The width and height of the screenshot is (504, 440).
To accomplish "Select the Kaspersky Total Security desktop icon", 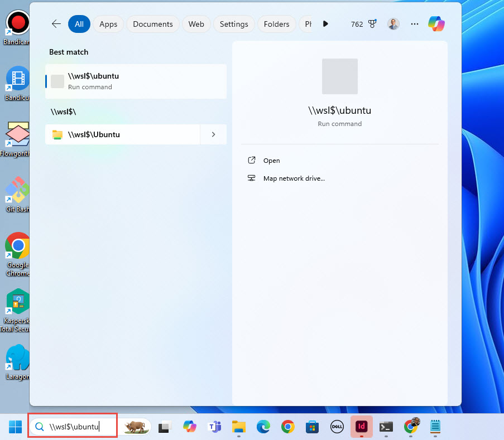I will [15, 310].
